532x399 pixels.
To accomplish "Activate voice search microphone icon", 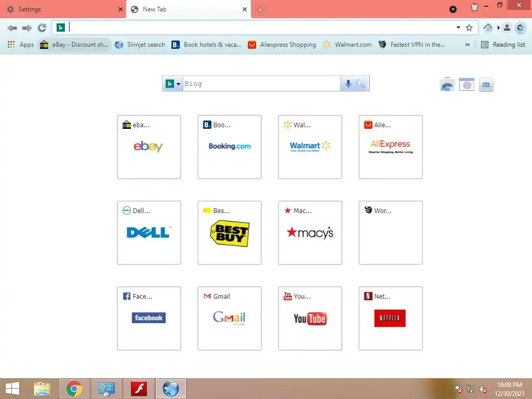I will [348, 84].
